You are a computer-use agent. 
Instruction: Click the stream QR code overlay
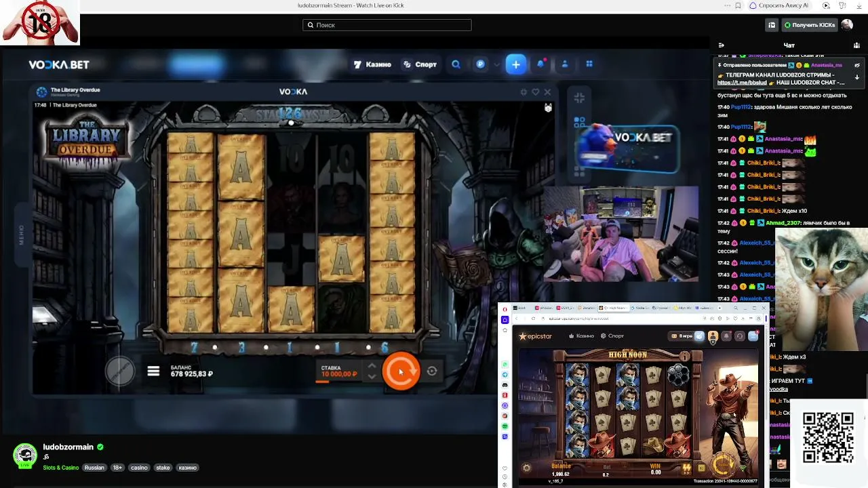[828, 437]
